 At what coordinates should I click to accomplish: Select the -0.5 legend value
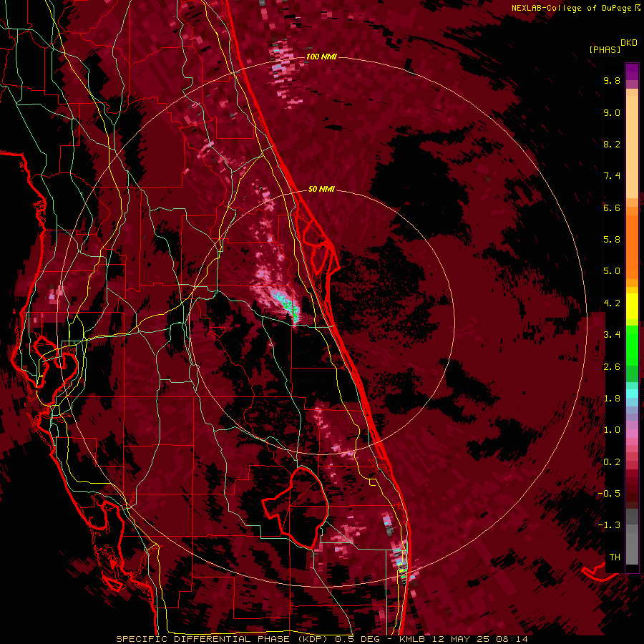pos(609,494)
